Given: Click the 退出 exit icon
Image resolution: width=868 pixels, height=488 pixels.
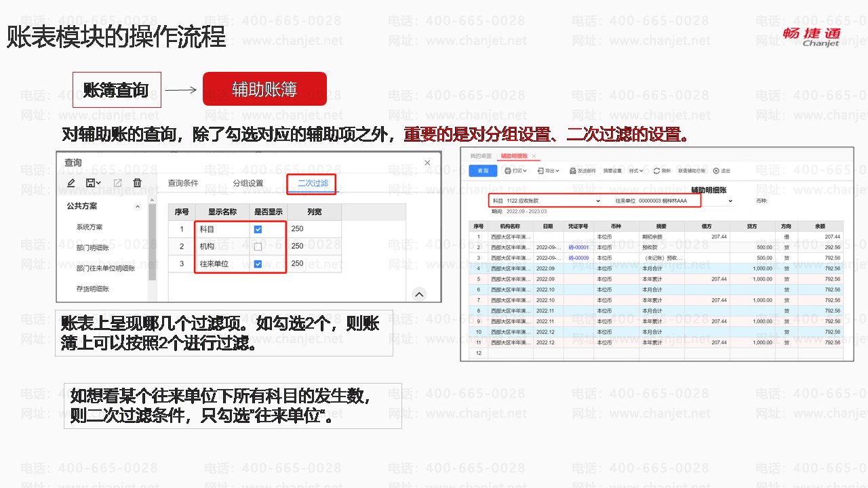Looking at the screenshot, I should (x=716, y=171).
